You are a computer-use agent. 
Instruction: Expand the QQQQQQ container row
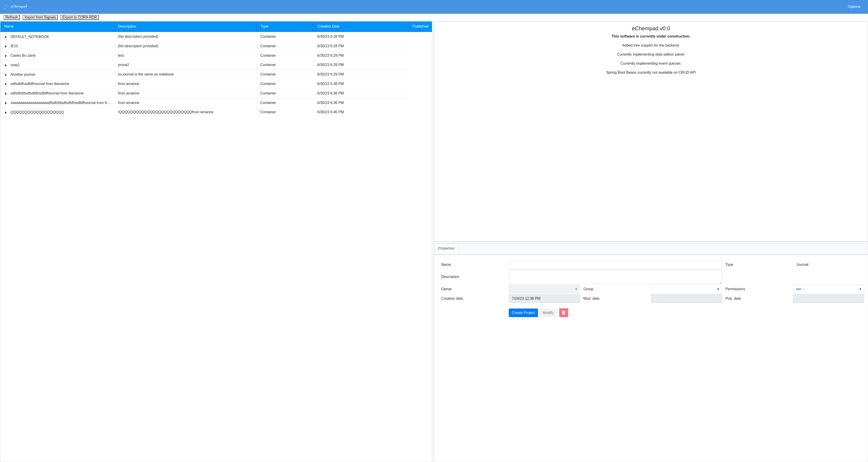click(6, 112)
